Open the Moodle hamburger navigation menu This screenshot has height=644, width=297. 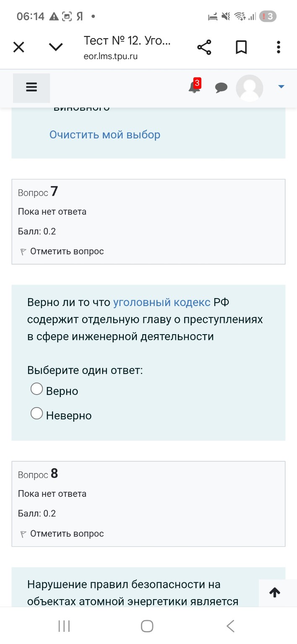[31, 87]
